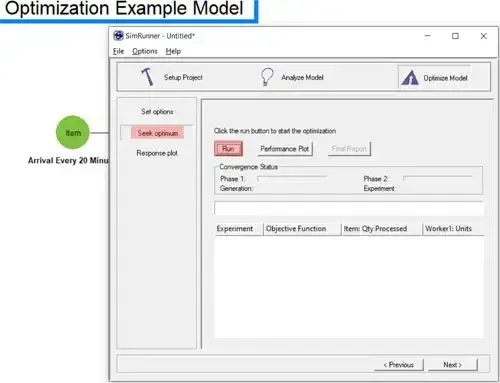This screenshot has height=383, width=500.
Task: Click the Phase 2 convergence progress bar
Action: [x=437, y=179]
